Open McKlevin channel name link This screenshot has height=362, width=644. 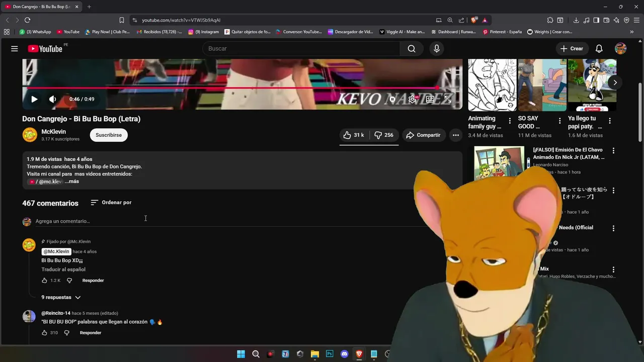click(53, 132)
